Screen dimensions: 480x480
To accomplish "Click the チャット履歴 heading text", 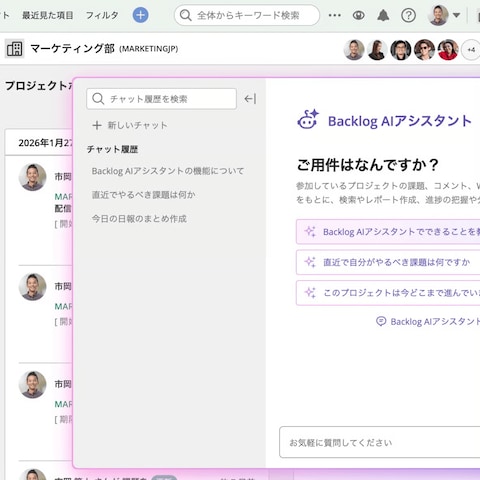I will point(112,149).
